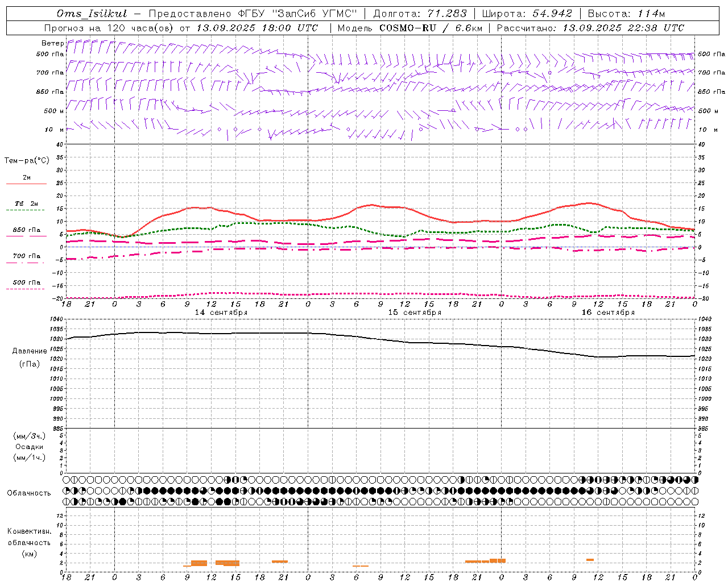The height and width of the screenshot is (582, 728).
Task: Click the Тем-ра(°C) axis title
Action: (x=27, y=161)
